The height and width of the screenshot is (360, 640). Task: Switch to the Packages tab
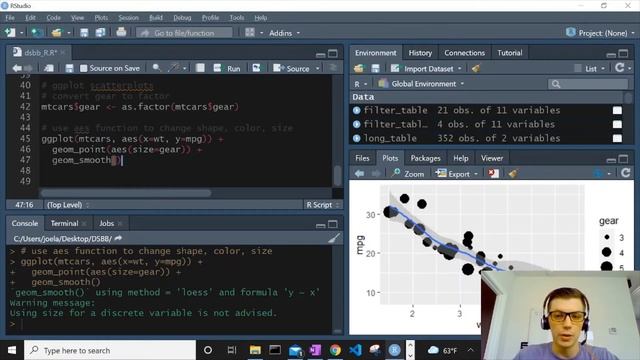click(x=425, y=158)
